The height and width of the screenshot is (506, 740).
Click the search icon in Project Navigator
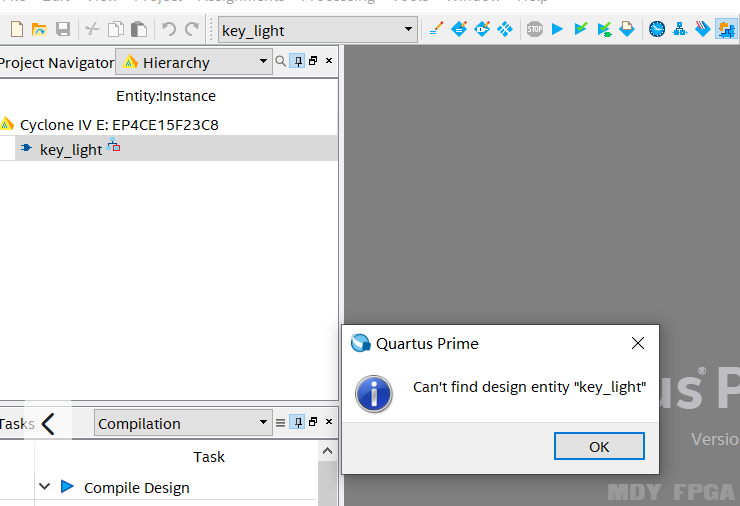point(280,62)
